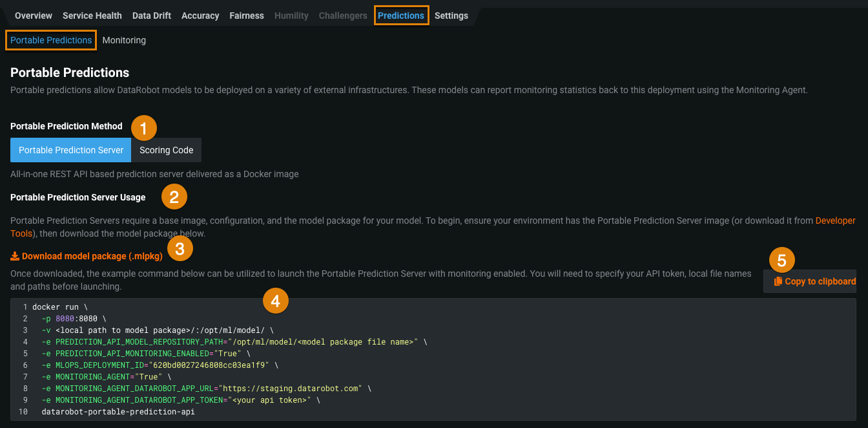Screen dimensions: 868x428
Task: Switch to Monitoring sub-tab
Action: pos(124,40)
